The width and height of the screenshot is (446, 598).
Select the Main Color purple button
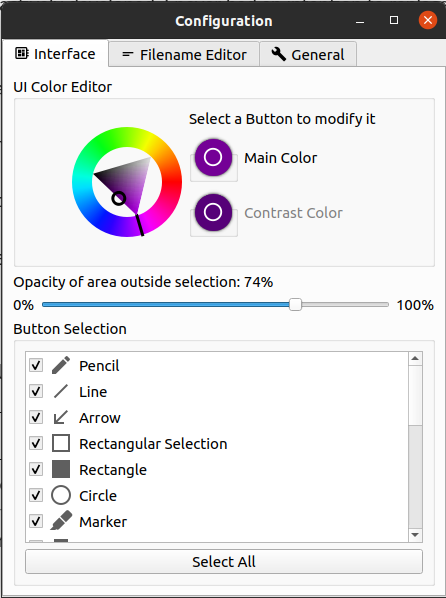[x=213, y=158]
